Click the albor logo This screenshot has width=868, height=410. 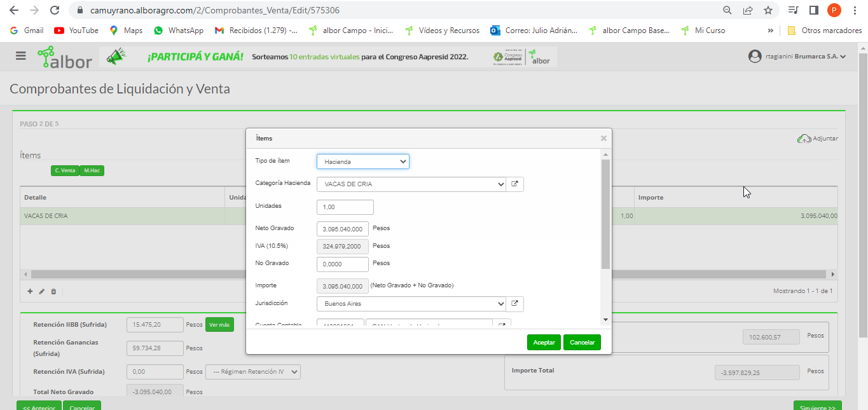tap(64, 57)
